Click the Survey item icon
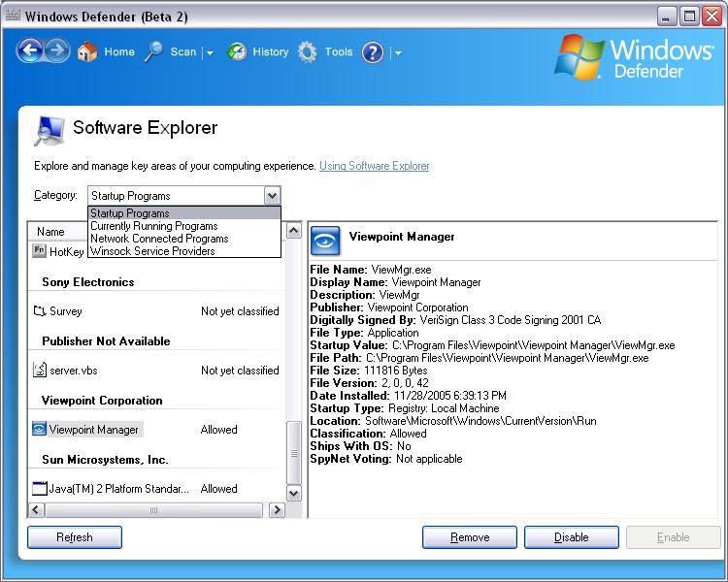 pos(40,310)
